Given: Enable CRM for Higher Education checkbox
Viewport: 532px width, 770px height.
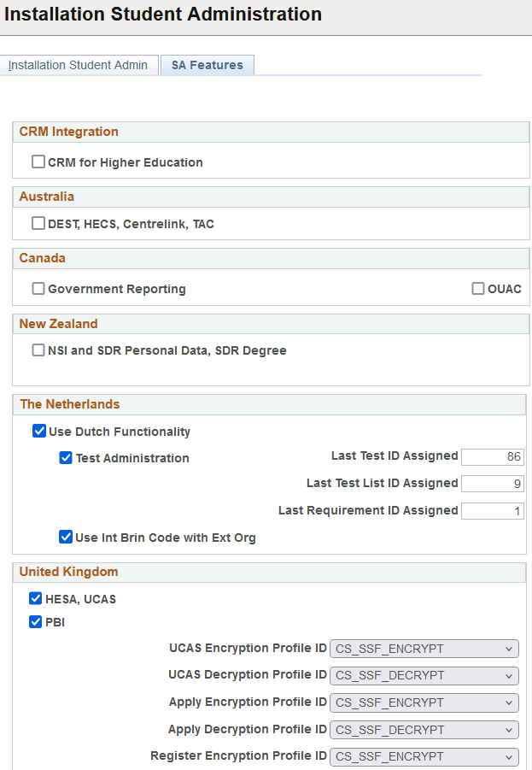Looking at the screenshot, I should pos(38,162).
